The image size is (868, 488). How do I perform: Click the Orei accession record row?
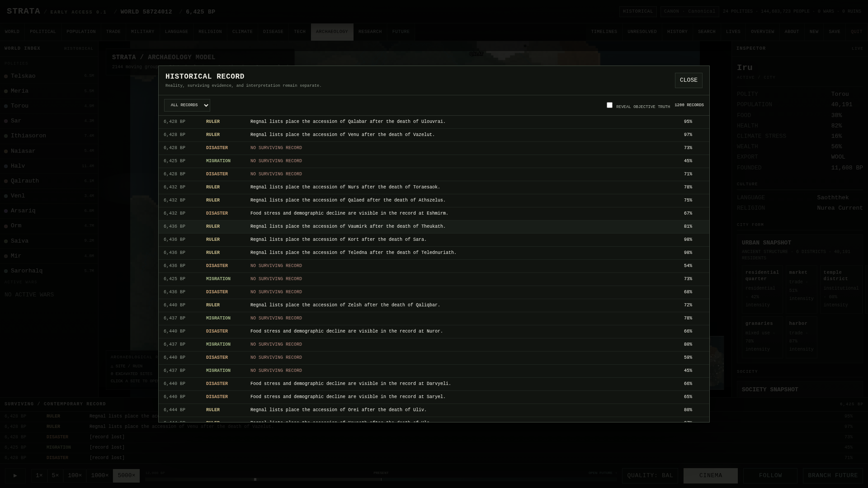pos(434,410)
